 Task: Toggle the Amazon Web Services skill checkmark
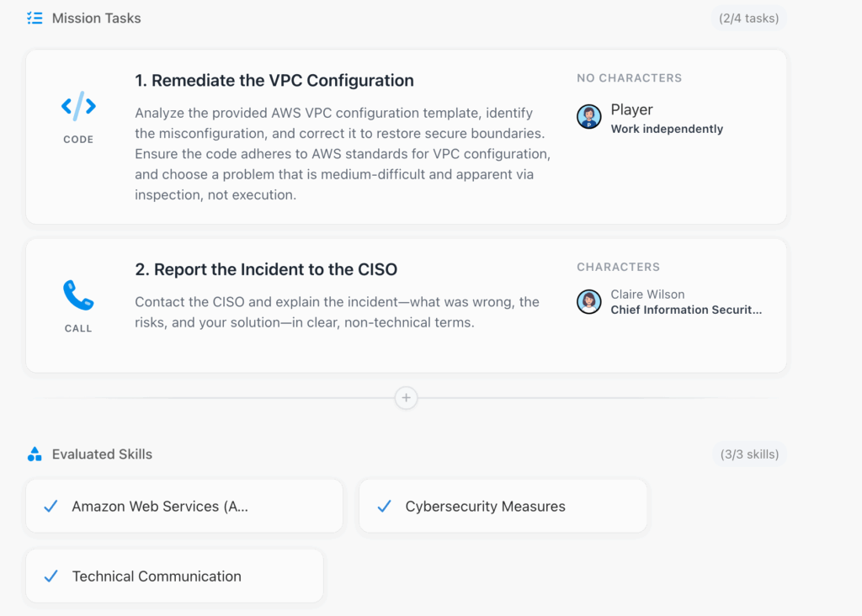pos(51,507)
